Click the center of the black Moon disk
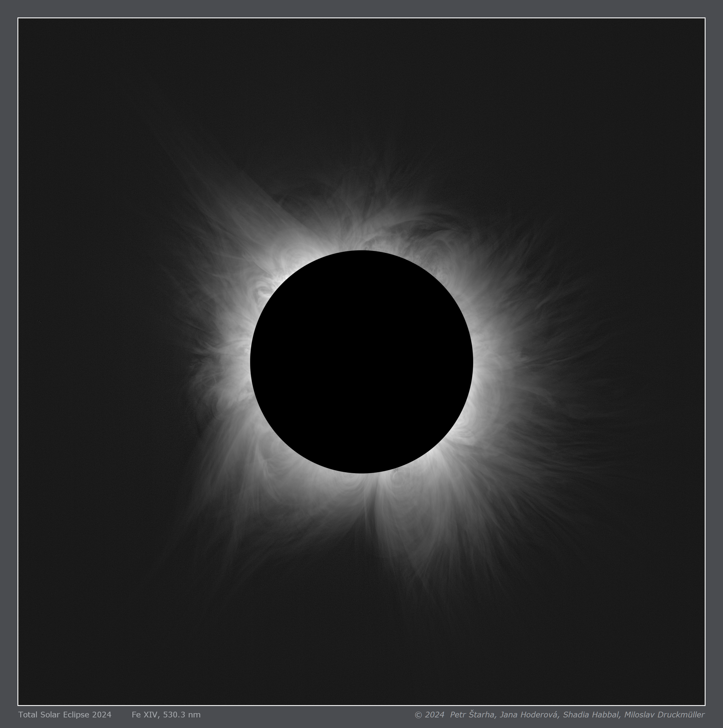Screen dimensions: 723x728 [x=362, y=362]
